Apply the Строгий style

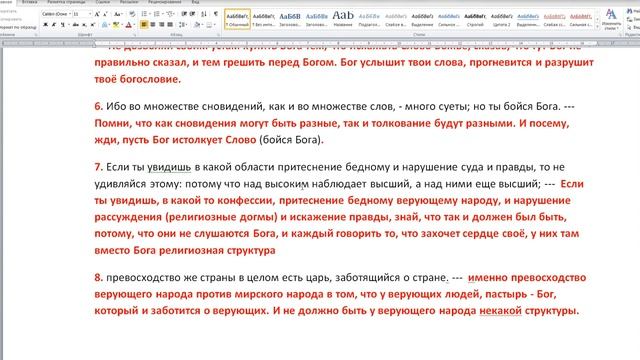(x=475, y=20)
